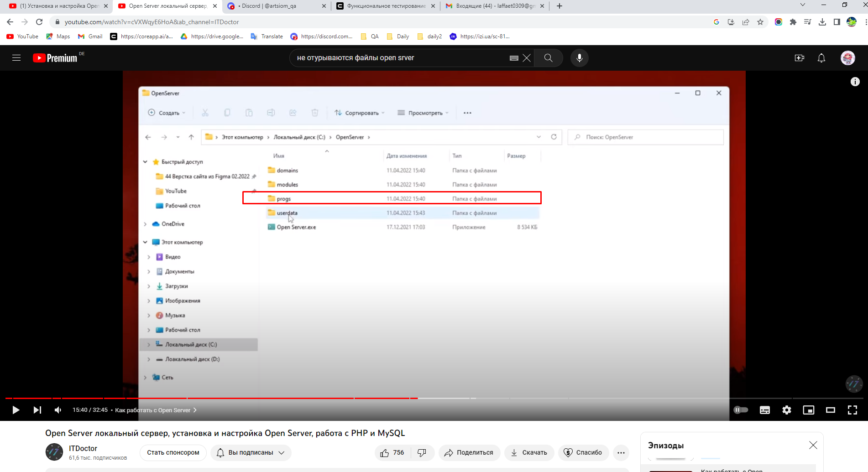The height and width of the screenshot is (472, 868).
Task: Enable miniplayer for the video
Action: (x=808, y=410)
